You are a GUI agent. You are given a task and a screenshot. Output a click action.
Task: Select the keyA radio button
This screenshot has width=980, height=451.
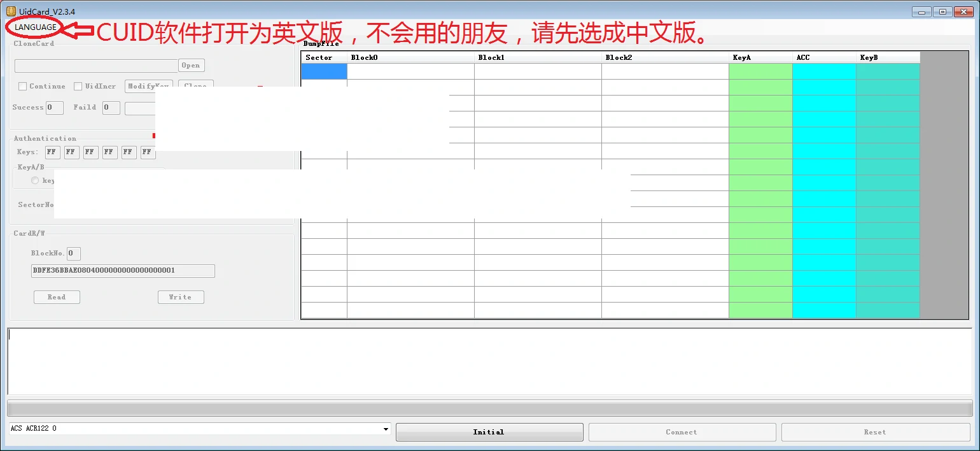click(x=36, y=180)
